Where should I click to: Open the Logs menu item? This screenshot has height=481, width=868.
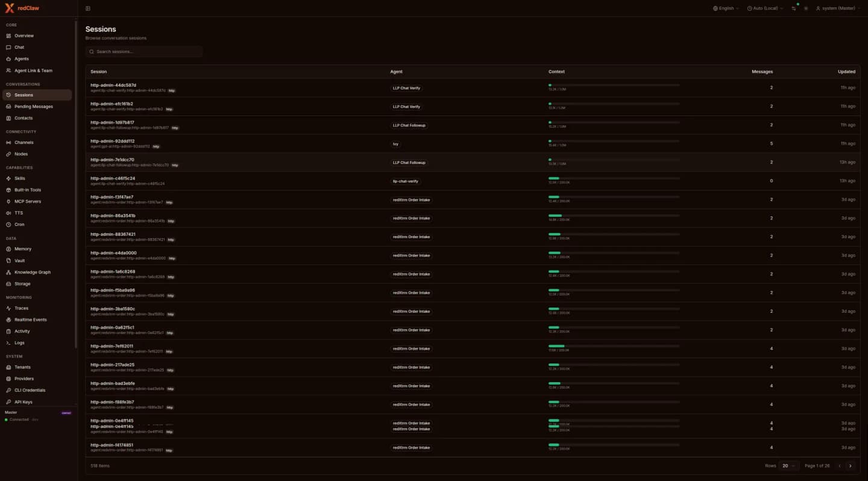pyautogui.click(x=38, y=342)
